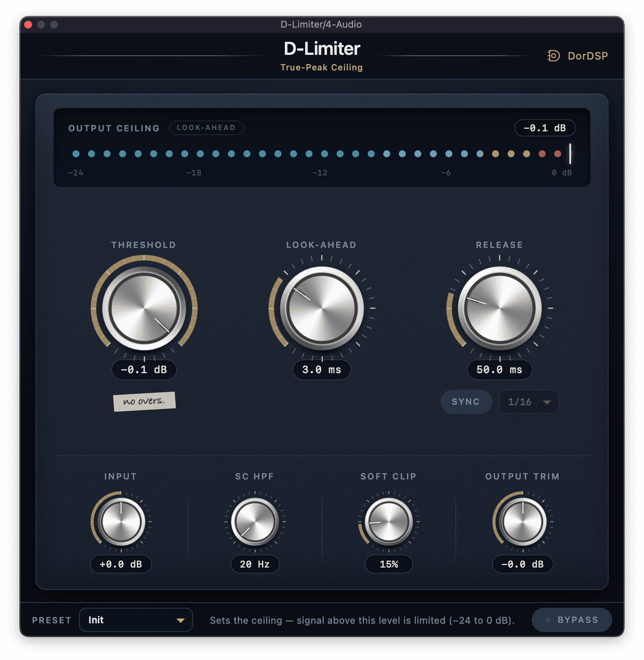Click the OUTPUT CEILING label
Screen dimensions: 644x660
tap(114, 128)
